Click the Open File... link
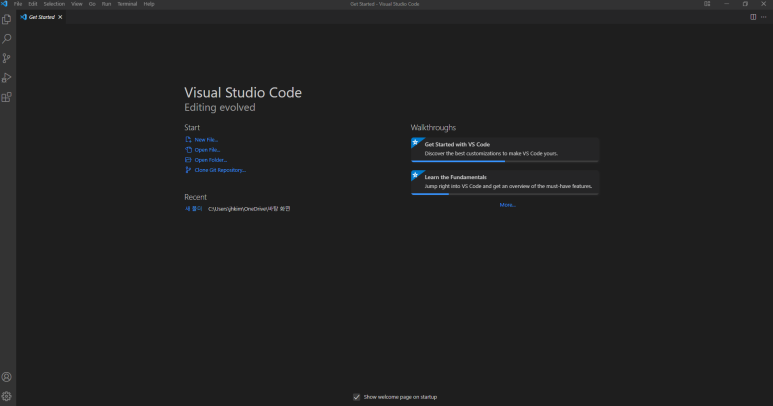Image resolution: width=773 pixels, height=406 pixels. click(207, 150)
